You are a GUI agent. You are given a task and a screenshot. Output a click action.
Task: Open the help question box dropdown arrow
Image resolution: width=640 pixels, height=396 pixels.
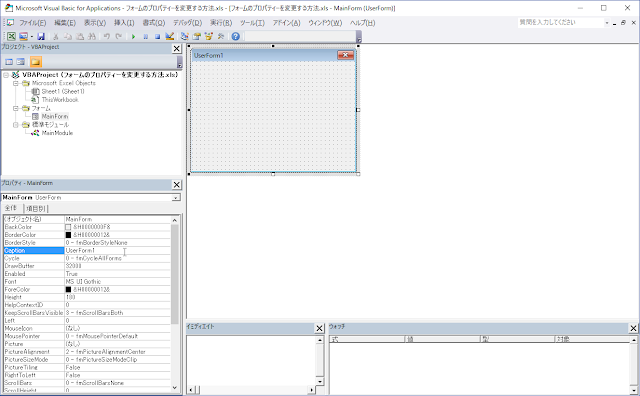tap(607, 23)
